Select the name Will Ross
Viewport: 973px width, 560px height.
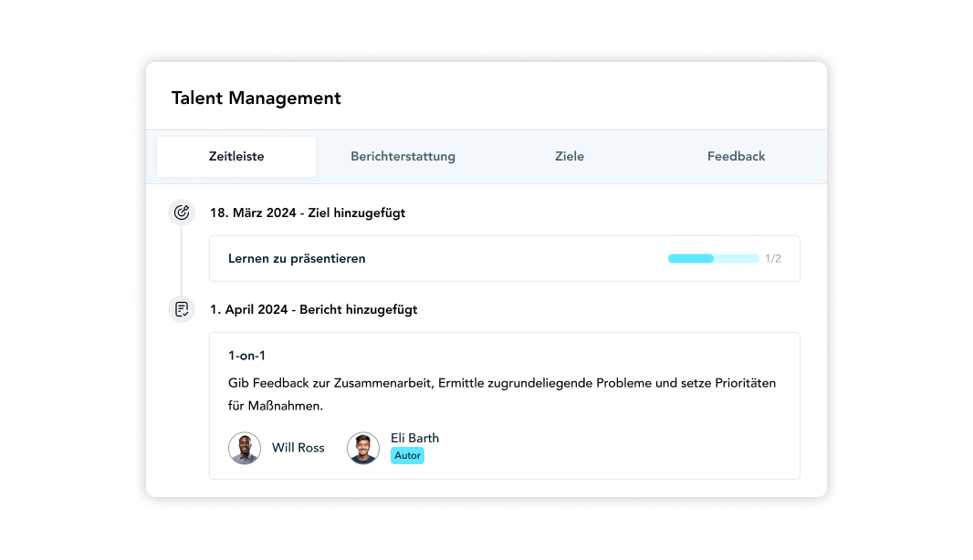(x=298, y=448)
